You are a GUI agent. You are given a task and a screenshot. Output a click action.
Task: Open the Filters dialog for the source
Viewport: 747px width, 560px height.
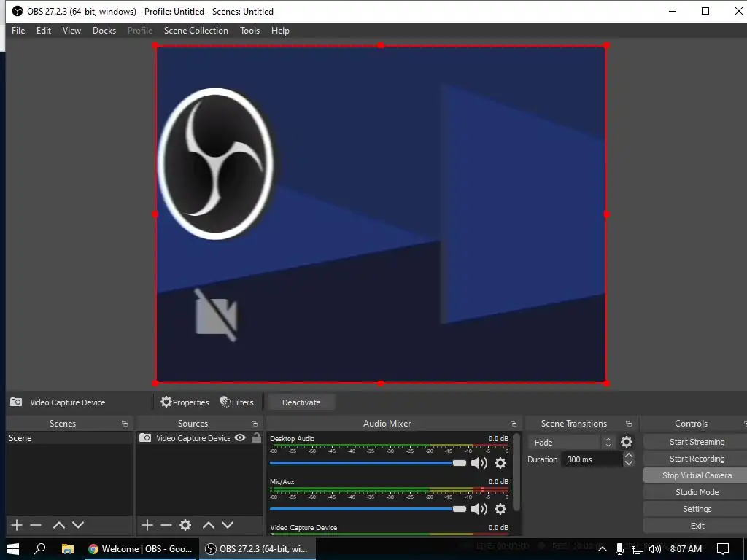(x=237, y=402)
